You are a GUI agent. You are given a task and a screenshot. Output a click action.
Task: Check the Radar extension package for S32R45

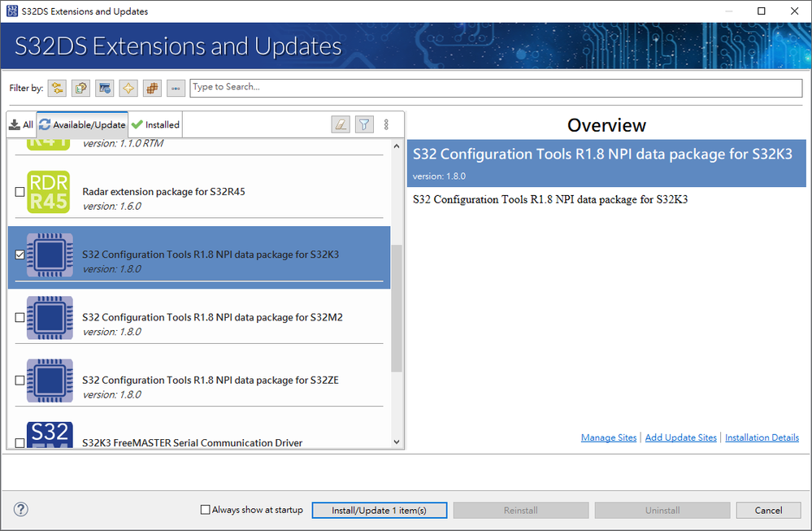[x=20, y=192]
